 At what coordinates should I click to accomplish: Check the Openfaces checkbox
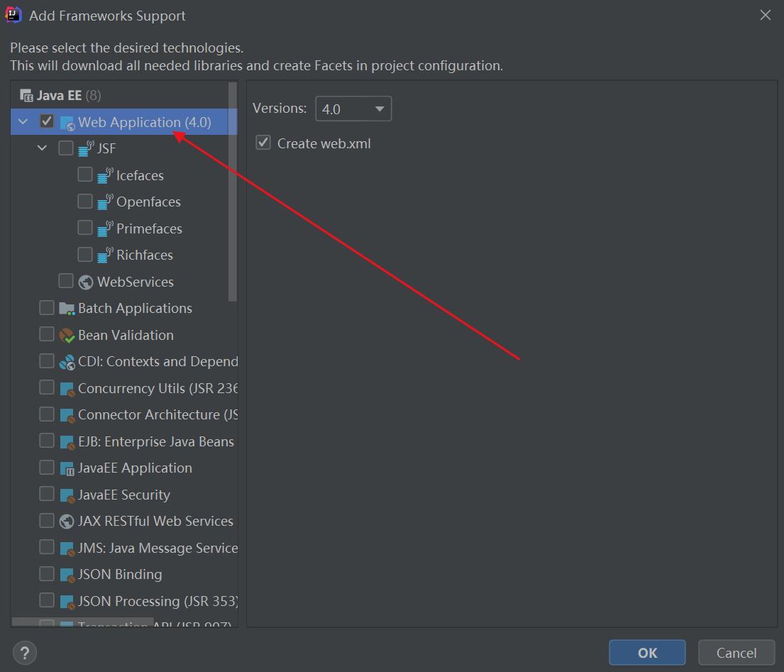pyautogui.click(x=85, y=201)
